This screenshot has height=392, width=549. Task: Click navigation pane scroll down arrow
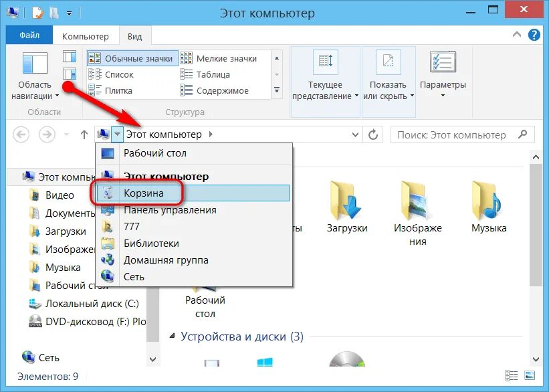(x=152, y=359)
